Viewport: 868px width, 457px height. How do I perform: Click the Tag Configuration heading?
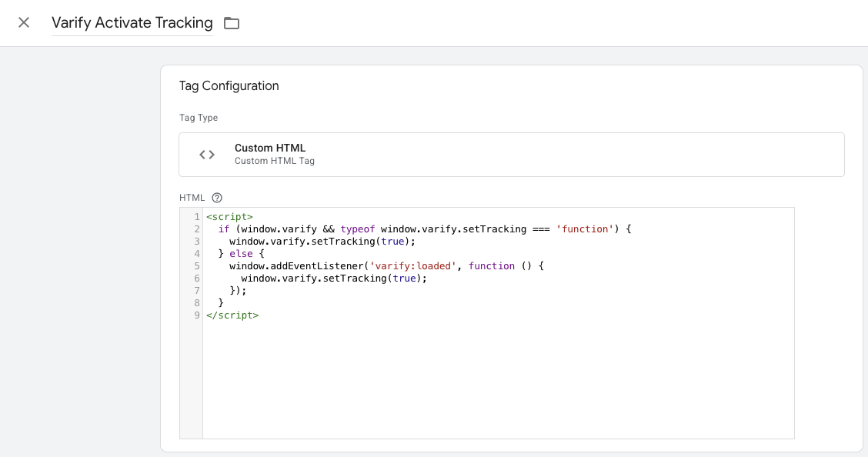click(x=229, y=86)
